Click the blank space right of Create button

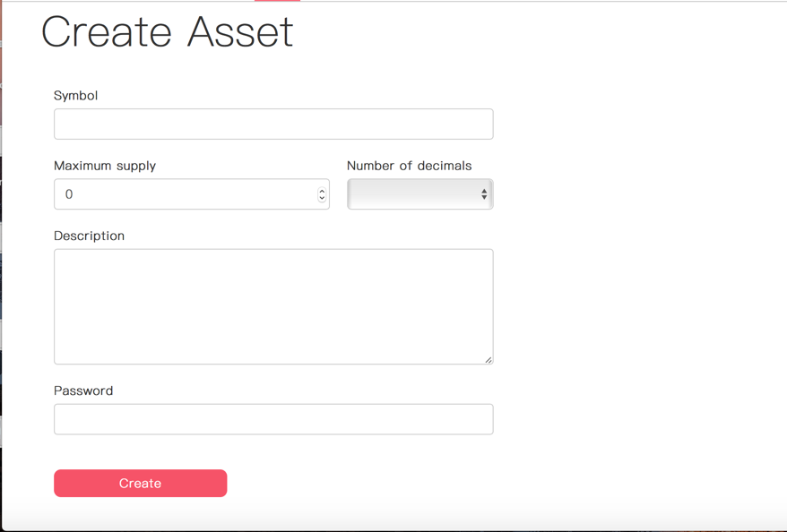(x=402, y=484)
